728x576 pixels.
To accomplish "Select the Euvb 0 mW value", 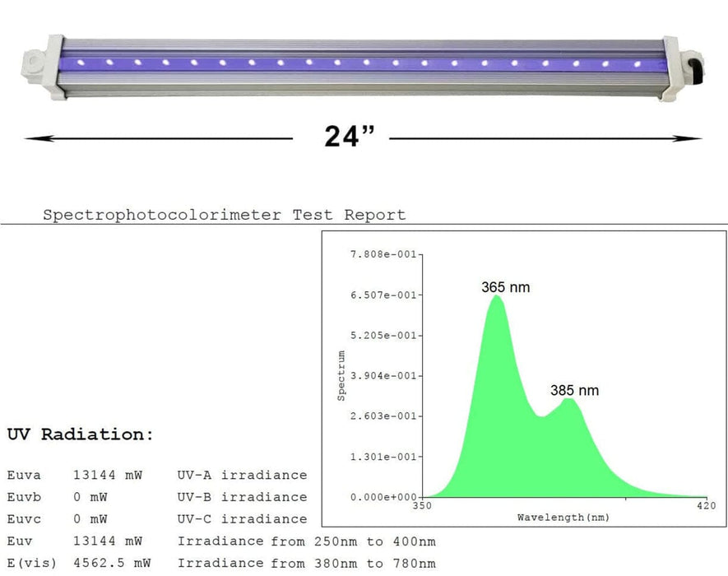I will click(x=90, y=497).
